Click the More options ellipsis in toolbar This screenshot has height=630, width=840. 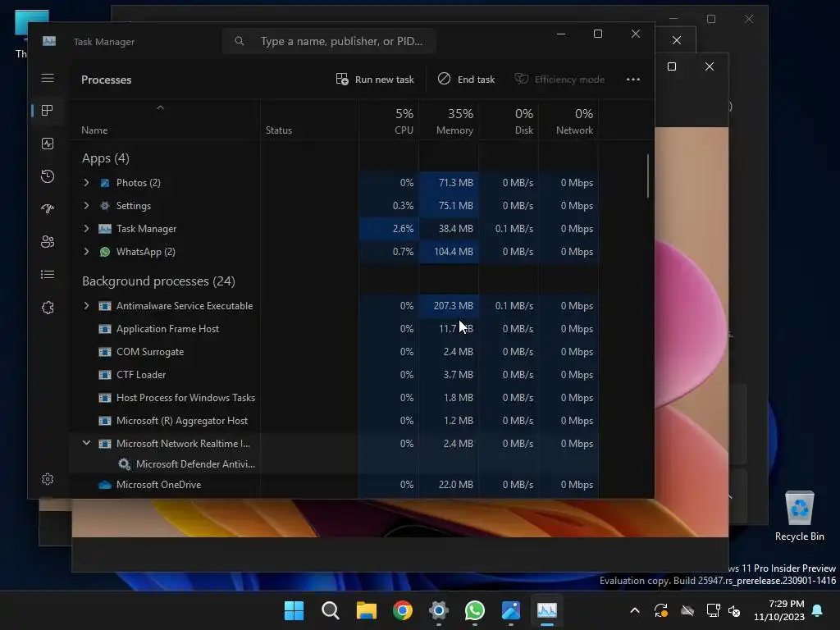(x=633, y=80)
